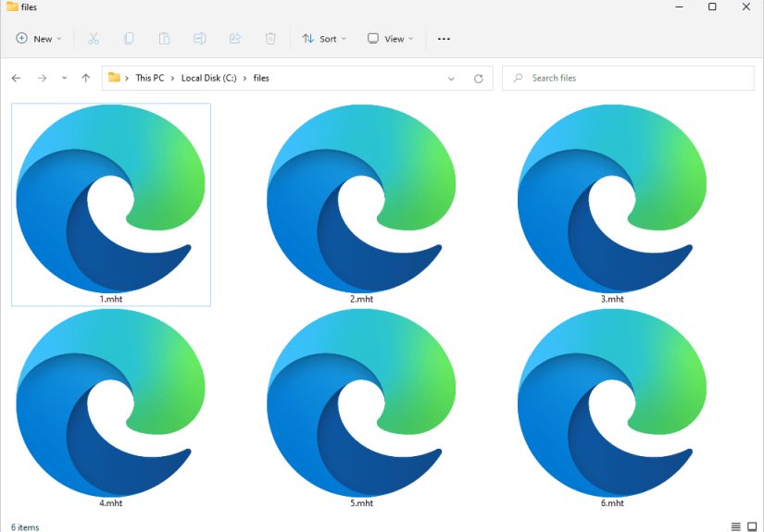Click the Paste clipboard icon

pyautogui.click(x=164, y=39)
